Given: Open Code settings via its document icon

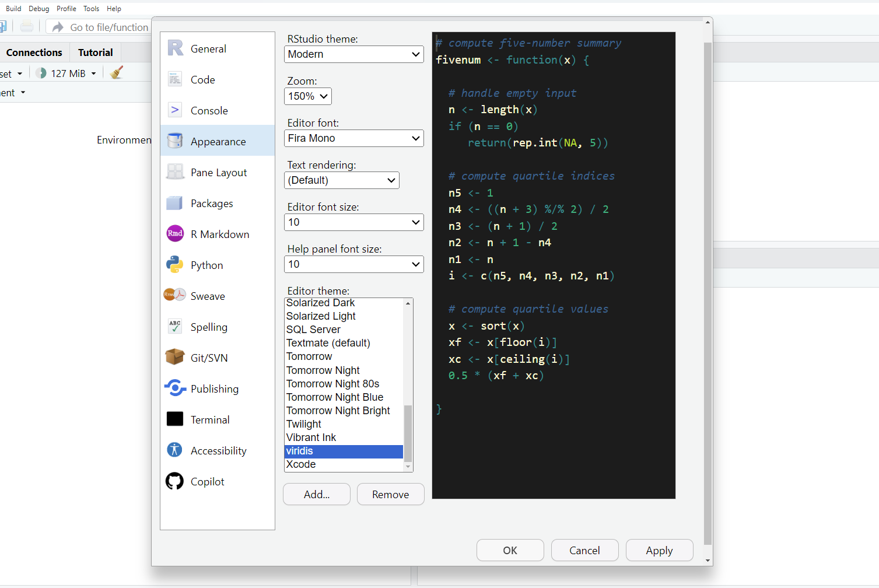Looking at the screenshot, I should pos(175,79).
